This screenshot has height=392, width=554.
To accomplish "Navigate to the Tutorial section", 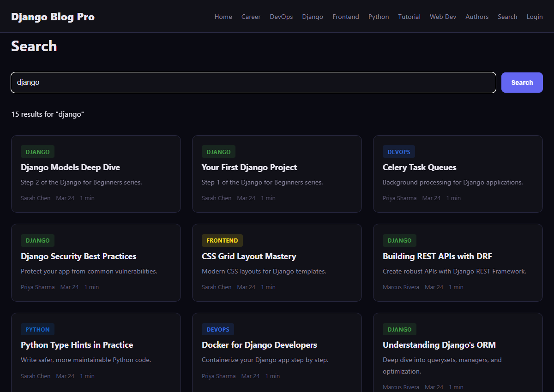I will coord(409,17).
